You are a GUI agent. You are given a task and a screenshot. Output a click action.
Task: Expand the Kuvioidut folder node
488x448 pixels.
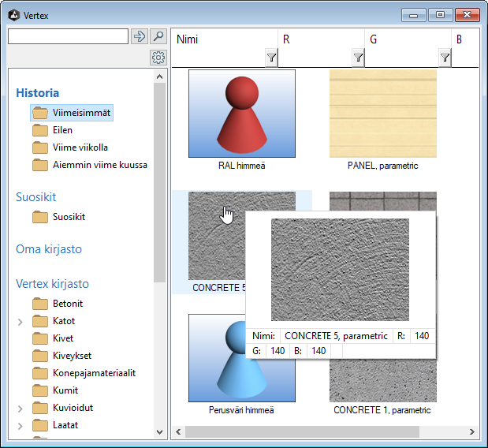pos(20,409)
